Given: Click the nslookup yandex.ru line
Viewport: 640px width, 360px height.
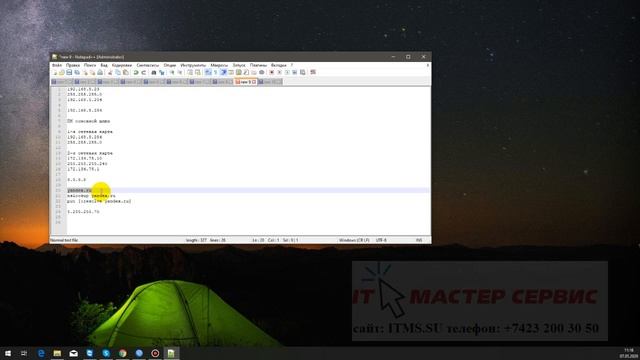Looking at the screenshot, I should [x=91, y=196].
